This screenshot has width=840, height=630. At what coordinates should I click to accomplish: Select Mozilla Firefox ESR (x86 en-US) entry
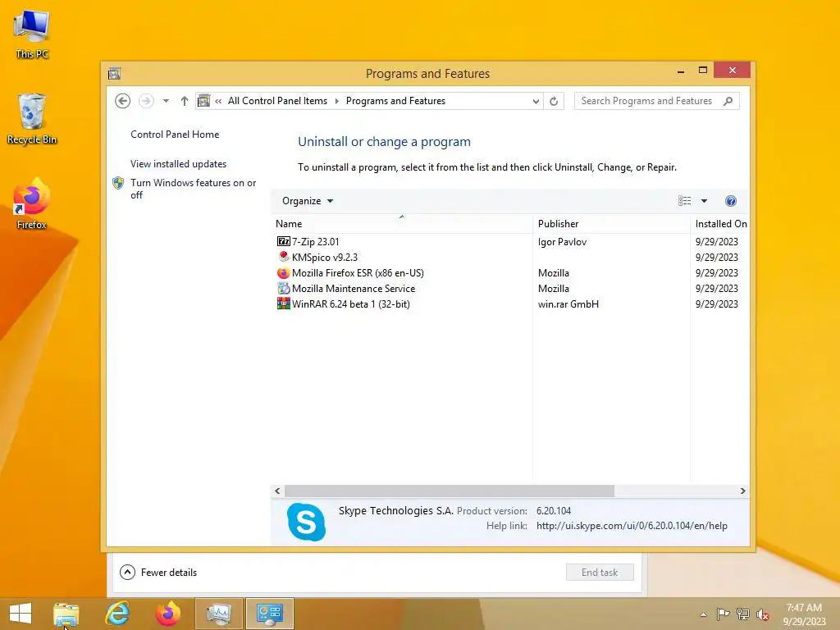[x=509, y=272]
